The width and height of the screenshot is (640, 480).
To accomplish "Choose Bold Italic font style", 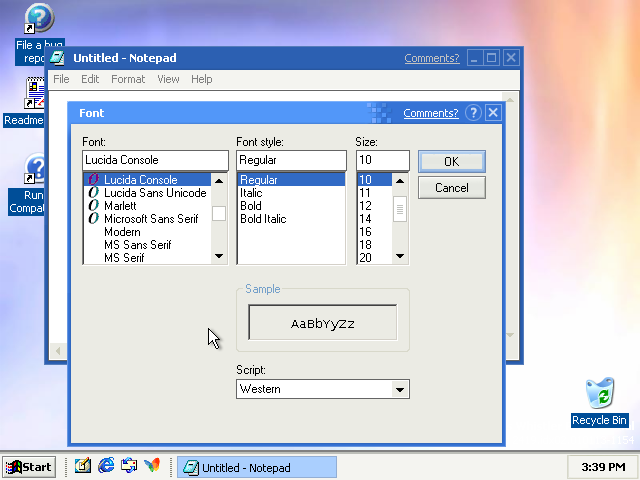I will [291, 219].
